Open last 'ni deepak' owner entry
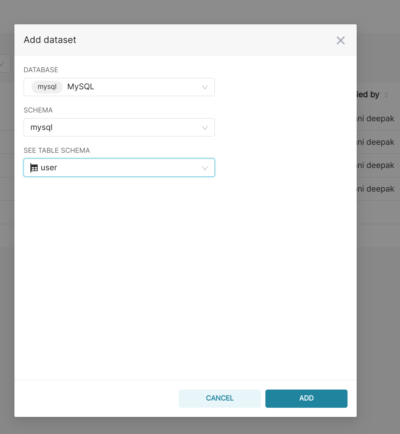400x434 pixels. [376, 189]
